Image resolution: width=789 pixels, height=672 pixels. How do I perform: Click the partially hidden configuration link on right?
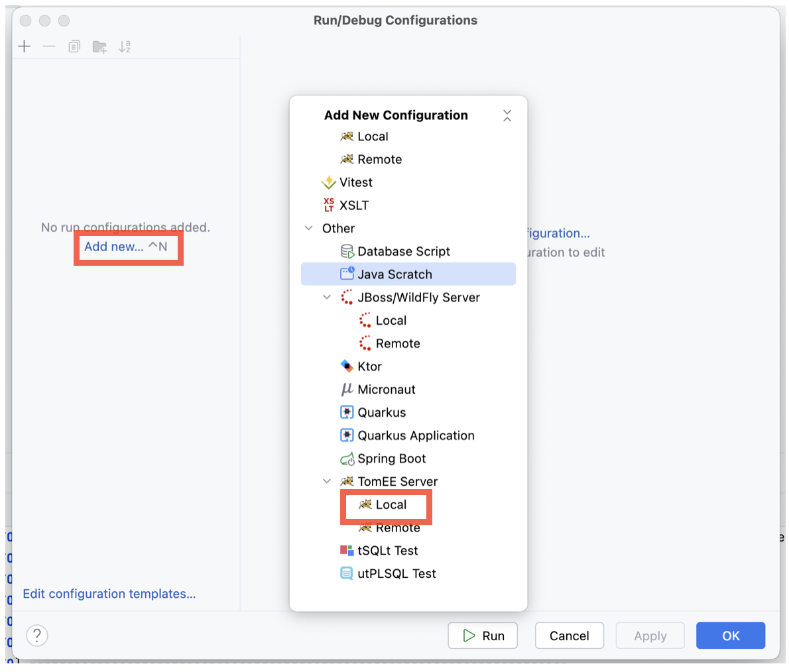pos(558,233)
